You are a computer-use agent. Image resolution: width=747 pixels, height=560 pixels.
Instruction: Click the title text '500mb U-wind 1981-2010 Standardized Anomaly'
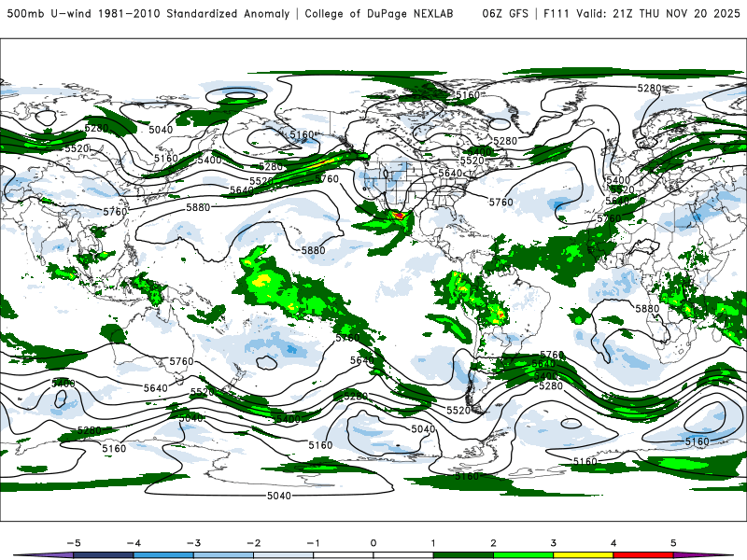pos(148,13)
